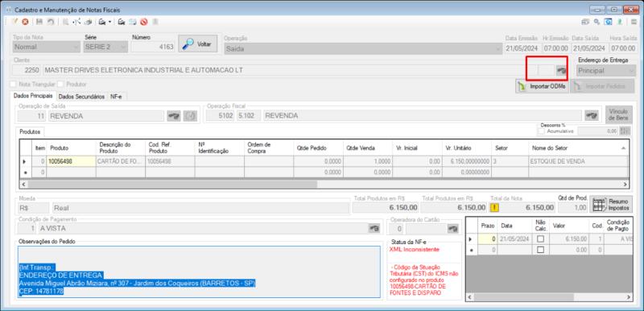Click product code cell 10056498 in Produto column
644x311 pixels.
[71, 161]
